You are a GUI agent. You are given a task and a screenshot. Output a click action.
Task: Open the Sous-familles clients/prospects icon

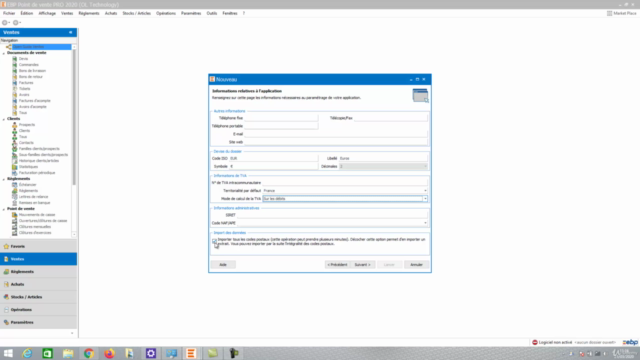point(15,155)
